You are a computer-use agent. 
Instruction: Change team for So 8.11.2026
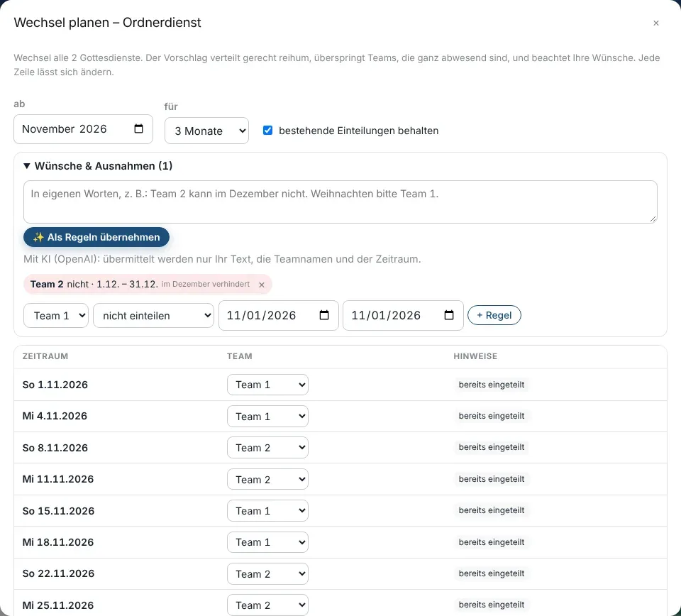coord(267,447)
